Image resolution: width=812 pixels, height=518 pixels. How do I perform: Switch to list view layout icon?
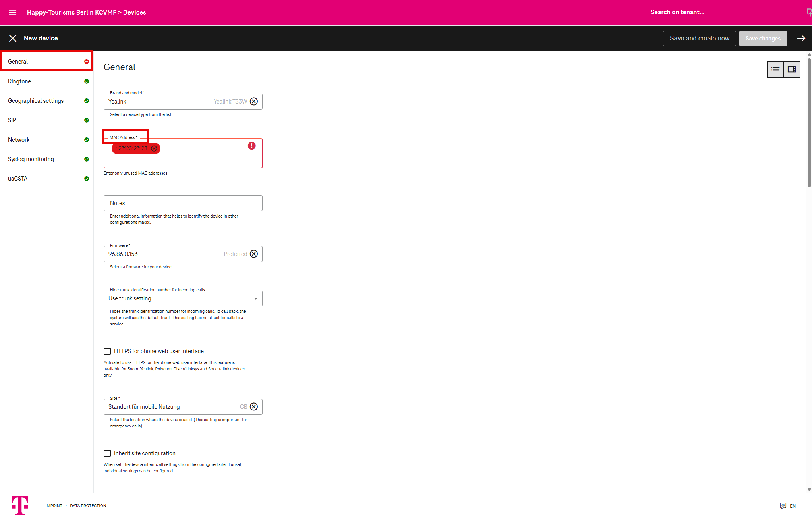pos(775,69)
